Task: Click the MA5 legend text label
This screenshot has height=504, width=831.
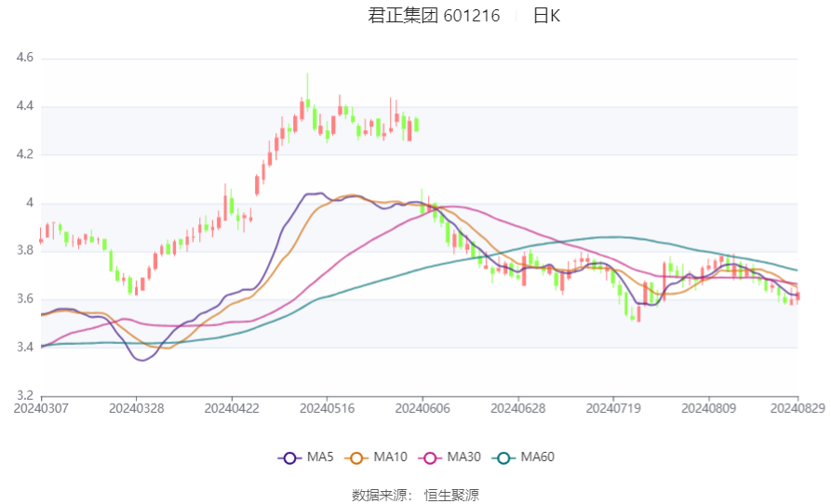Action: coord(320,457)
